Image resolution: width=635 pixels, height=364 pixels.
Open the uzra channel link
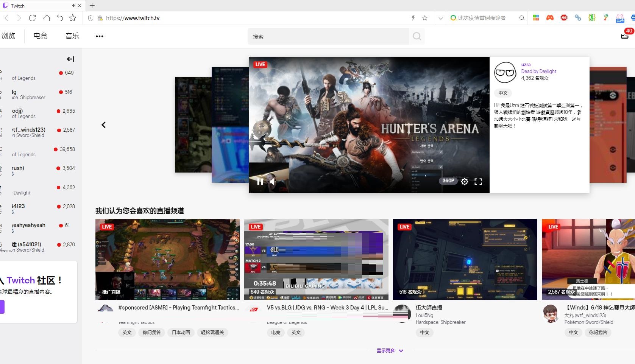[526, 65]
